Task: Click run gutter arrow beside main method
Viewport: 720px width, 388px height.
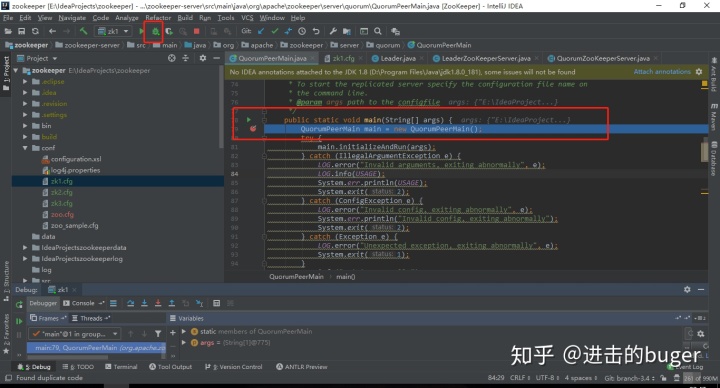Action: point(249,119)
